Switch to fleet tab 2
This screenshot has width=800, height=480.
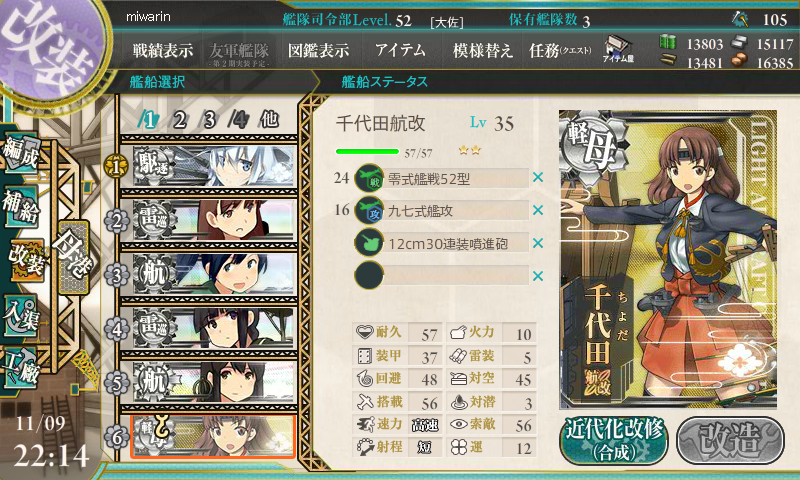(x=179, y=120)
